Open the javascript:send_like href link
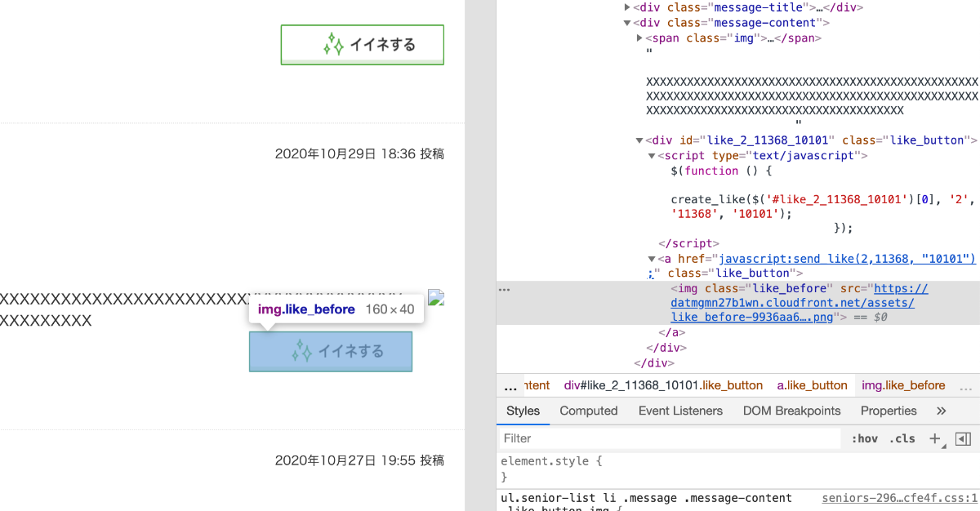Screen dimensions: 980x511 (x=847, y=259)
